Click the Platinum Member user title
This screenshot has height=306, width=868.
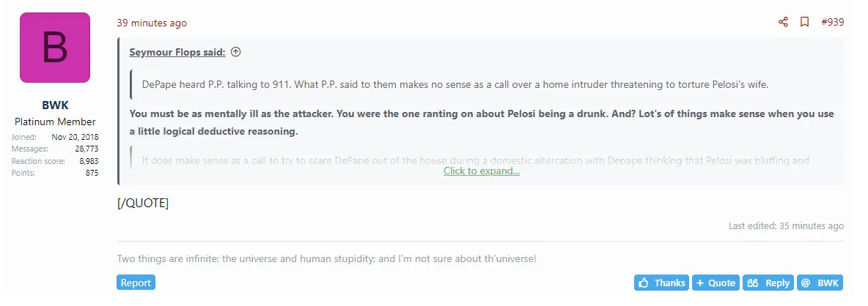[x=55, y=122]
